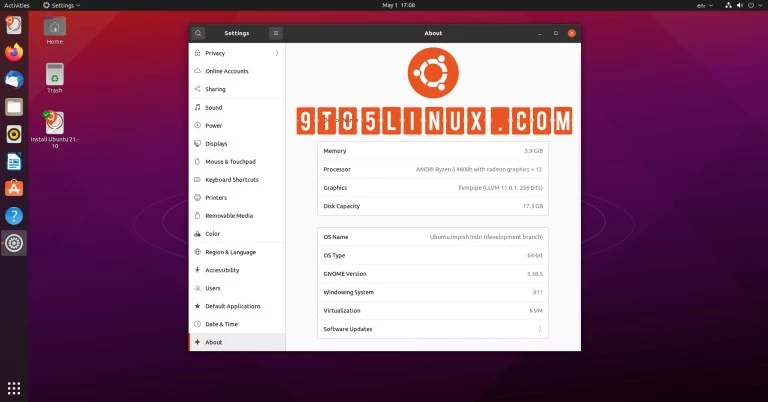Show Applications grid at dock bottom
This screenshot has width=768, height=402.
pyautogui.click(x=14, y=387)
